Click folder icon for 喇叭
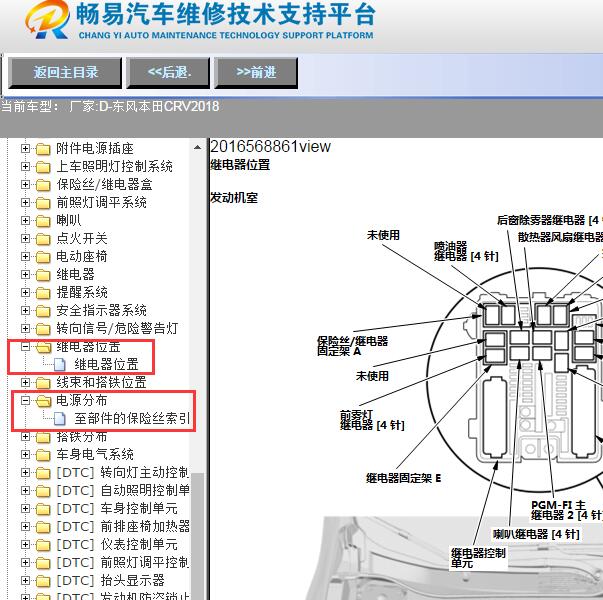Screen dimensions: 603x600 point(43,221)
